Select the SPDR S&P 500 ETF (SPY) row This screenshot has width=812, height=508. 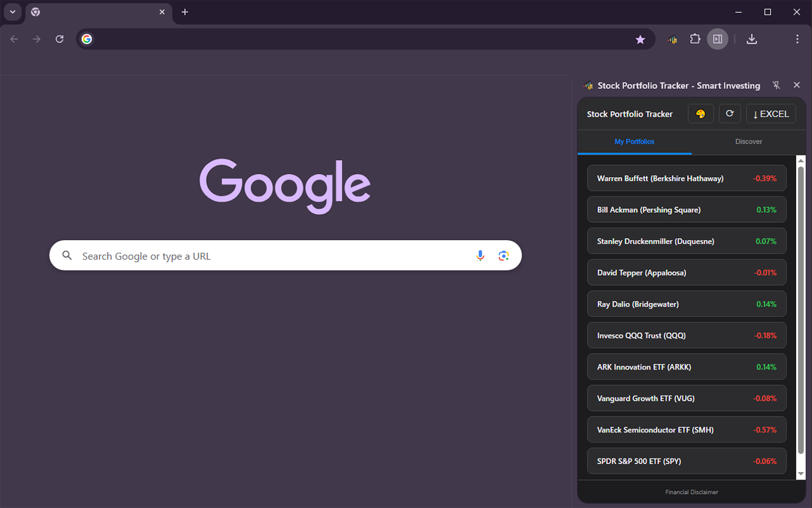(686, 461)
